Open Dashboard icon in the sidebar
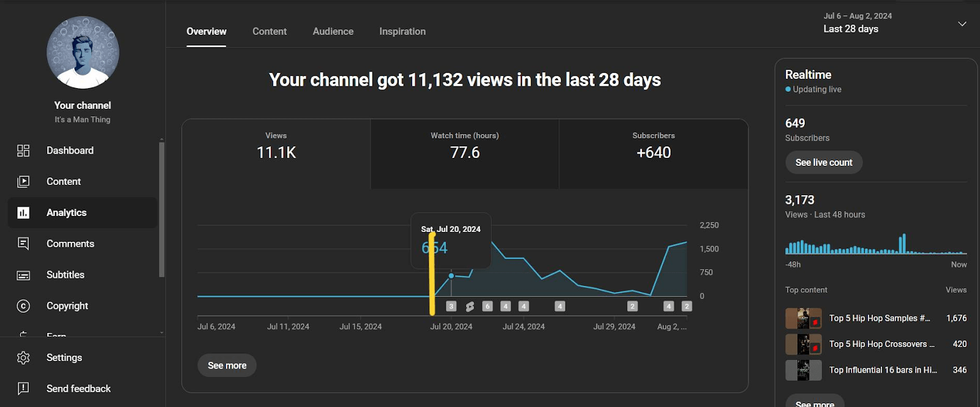The height and width of the screenshot is (407, 980). [x=23, y=151]
